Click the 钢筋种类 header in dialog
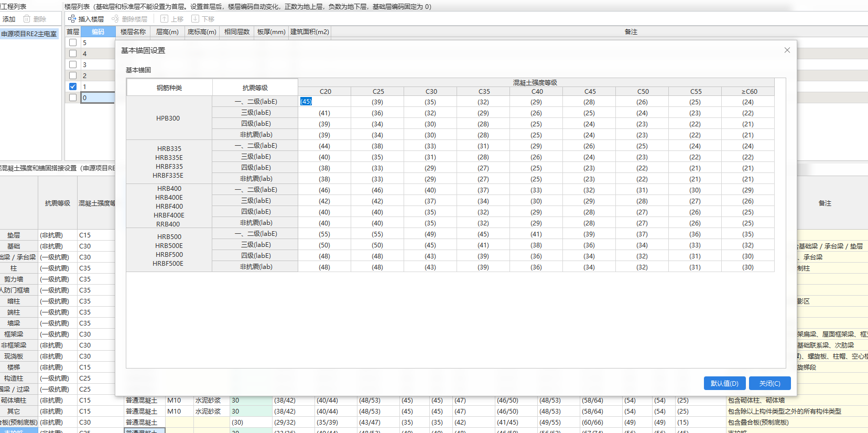This screenshot has width=868, height=433. click(169, 88)
